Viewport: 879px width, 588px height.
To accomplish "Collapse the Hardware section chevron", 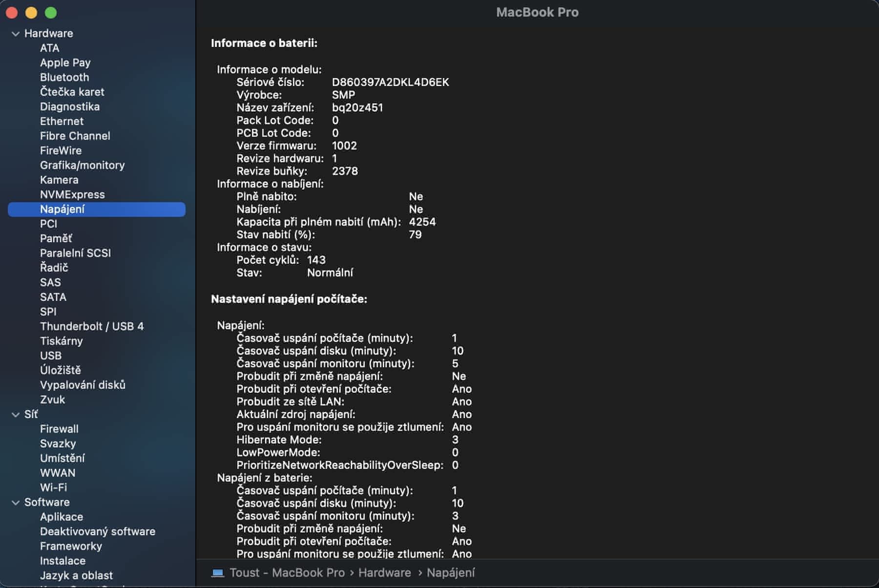I will point(16,34).
